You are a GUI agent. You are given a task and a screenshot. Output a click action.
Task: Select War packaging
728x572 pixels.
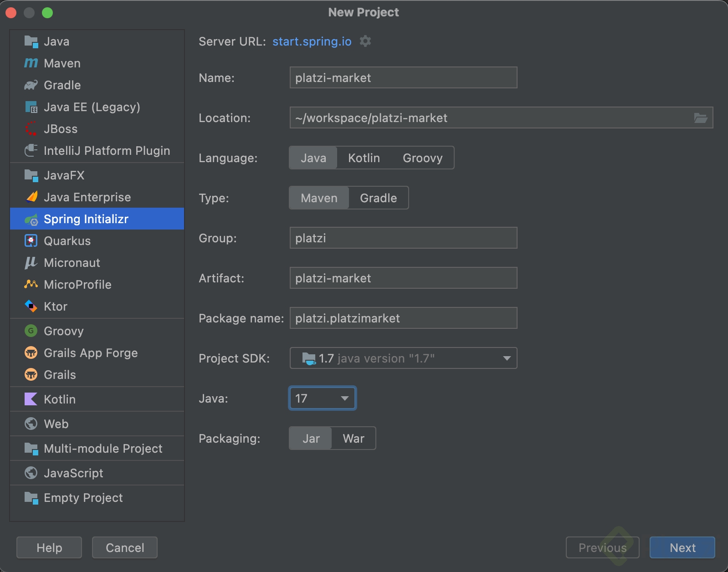tap(354, 438)
